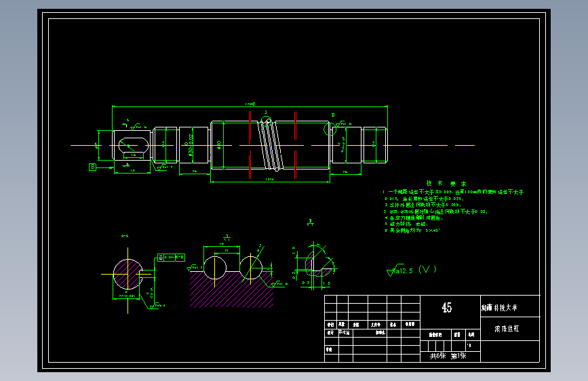Screen dimensions: 588x381
Task: Select the keyway slot on the left shaft end
Action: (134, 146)
